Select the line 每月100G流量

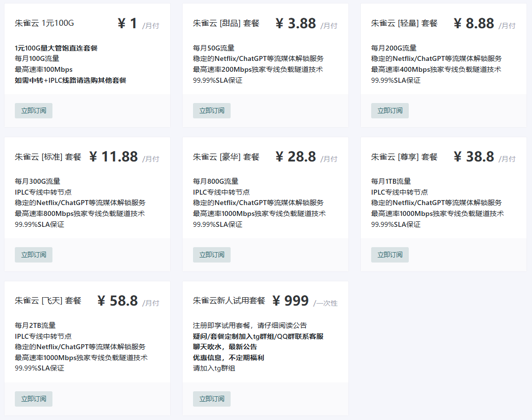37,58
